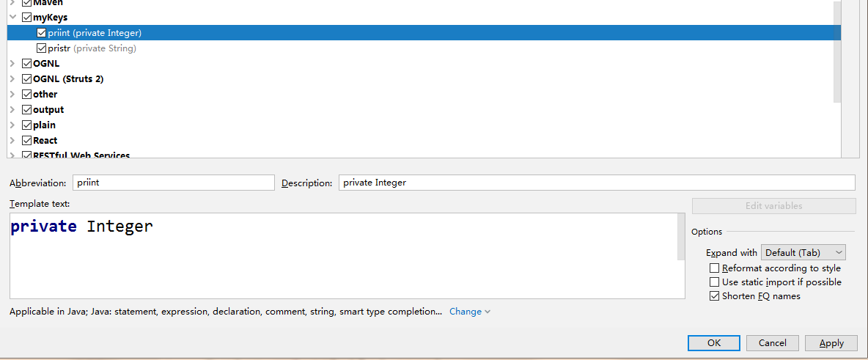Focus the Abbreviation input field
The height and width of the screenshot is (360, 868).
pos(173,183)
